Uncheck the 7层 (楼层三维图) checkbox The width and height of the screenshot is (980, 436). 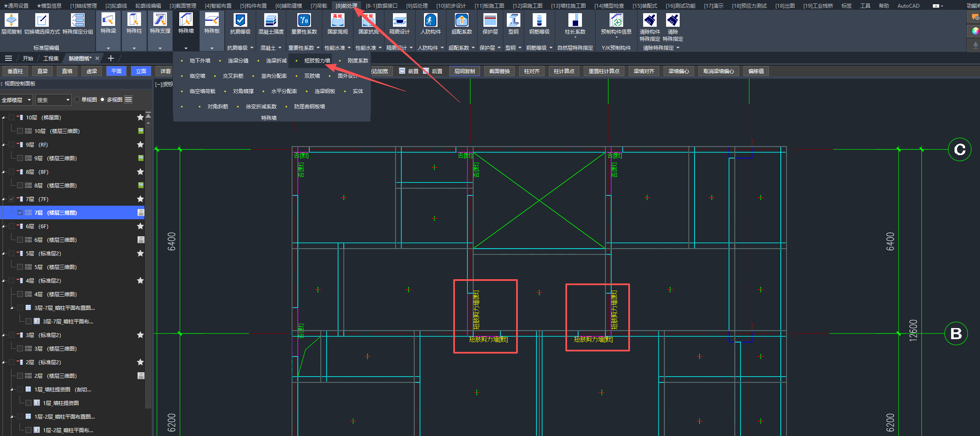20,212
